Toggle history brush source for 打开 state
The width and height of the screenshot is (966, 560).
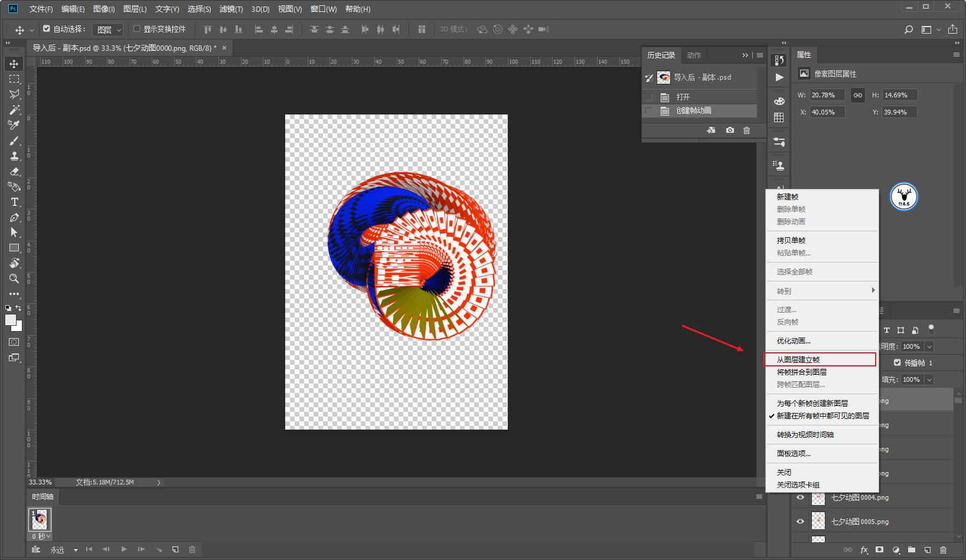point(649,97)
